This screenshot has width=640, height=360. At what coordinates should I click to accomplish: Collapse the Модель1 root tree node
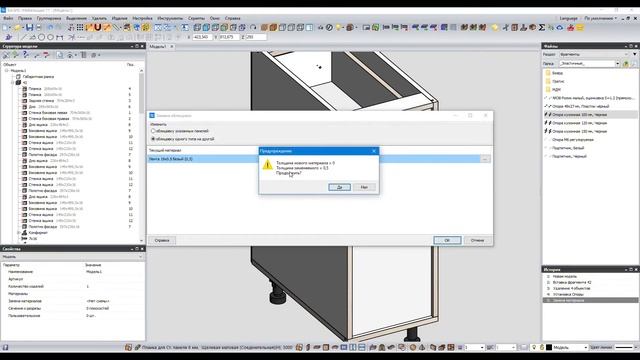[x=7, y=71]
